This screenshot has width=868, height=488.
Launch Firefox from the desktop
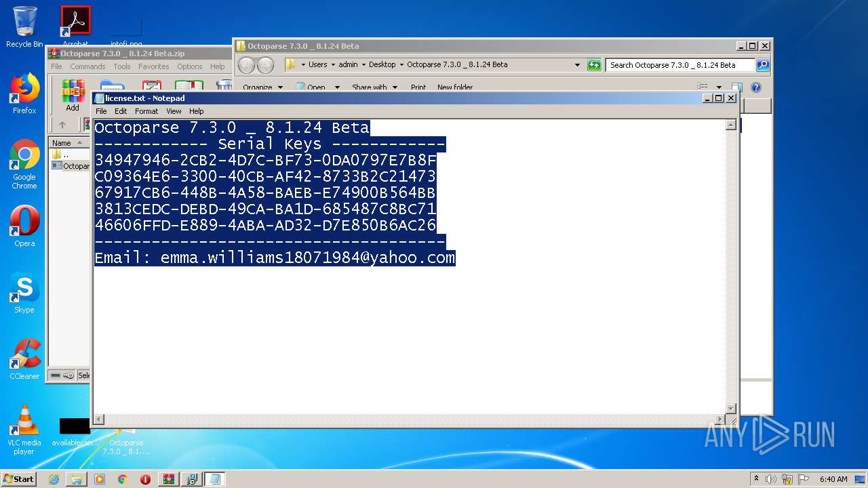click(24, 94)
